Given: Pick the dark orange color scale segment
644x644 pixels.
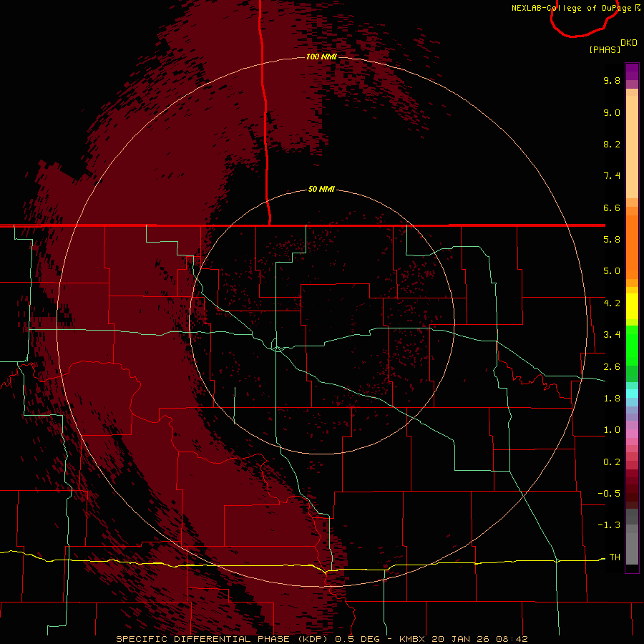Looking at the screenshot, I should pyautogui.click(x=632, y=248).
